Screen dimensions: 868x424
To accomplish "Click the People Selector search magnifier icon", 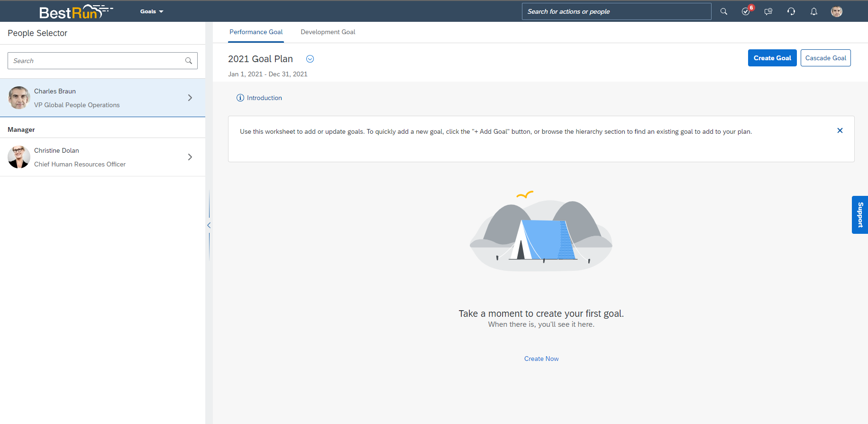I will point(189,61).
